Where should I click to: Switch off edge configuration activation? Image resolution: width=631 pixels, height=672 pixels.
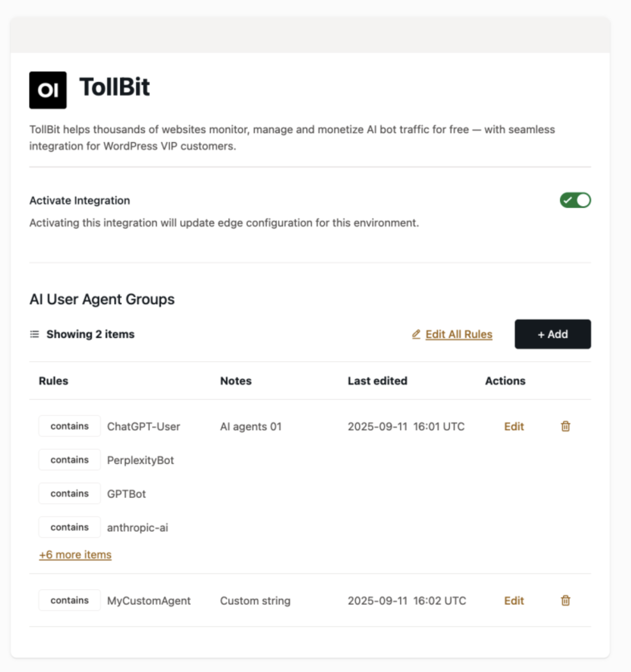click(575, 200)
